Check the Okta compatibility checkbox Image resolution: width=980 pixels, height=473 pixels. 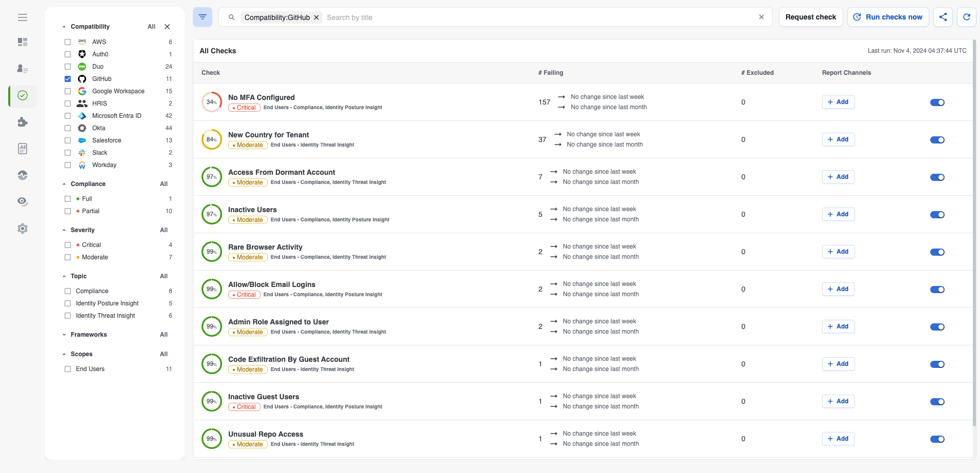click(68, 128)
